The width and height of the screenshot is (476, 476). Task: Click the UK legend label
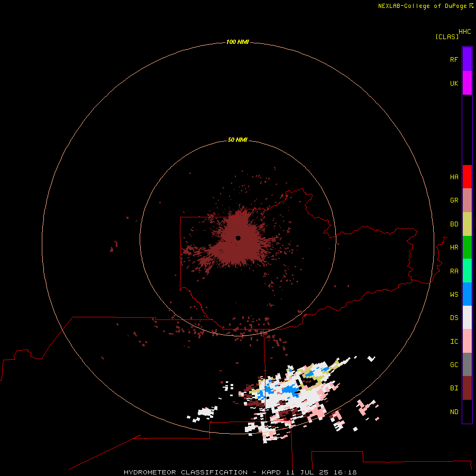454,83
